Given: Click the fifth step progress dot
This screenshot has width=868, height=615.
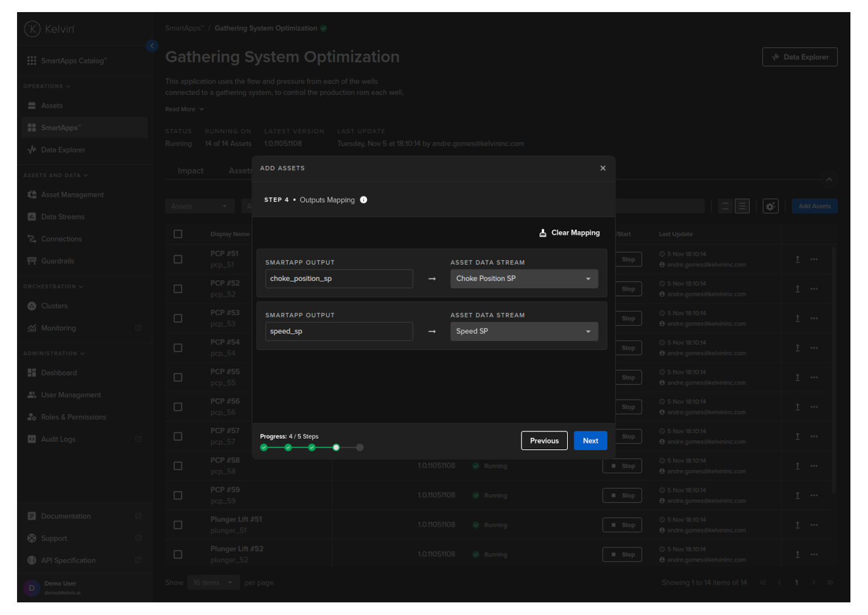Looking at the screenshot, I should click(360, 448).
